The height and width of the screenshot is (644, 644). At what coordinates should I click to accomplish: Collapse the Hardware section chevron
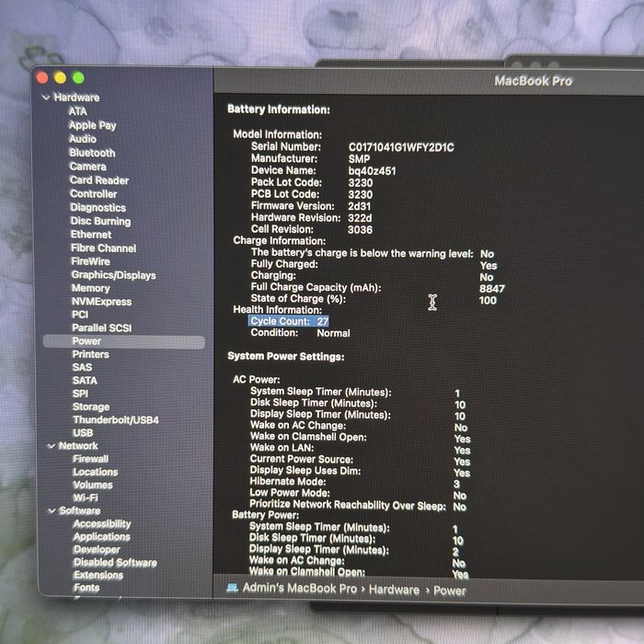tap(46, 98)
